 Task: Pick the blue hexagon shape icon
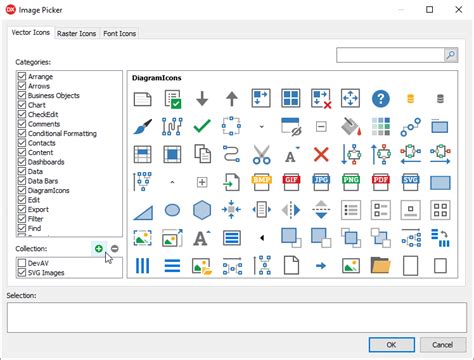(x=202, y=210)
